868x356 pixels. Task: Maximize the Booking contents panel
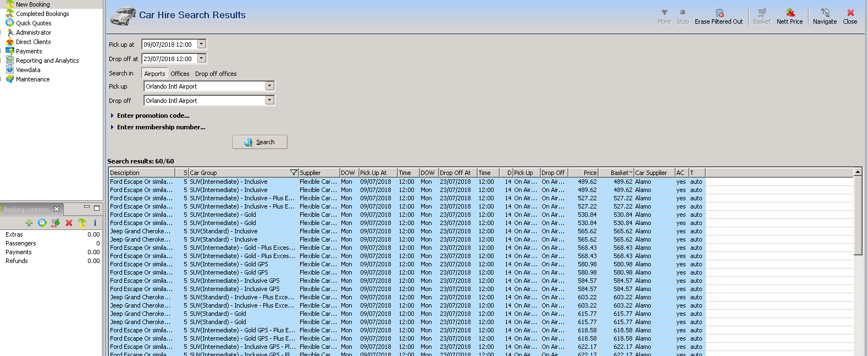97,208
